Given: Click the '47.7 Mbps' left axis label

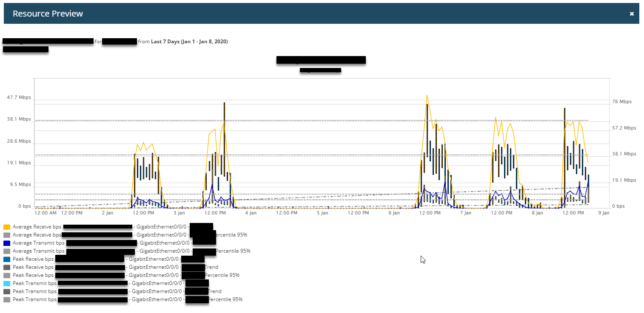Looking at the screenshot, I should tap(19, 97).
